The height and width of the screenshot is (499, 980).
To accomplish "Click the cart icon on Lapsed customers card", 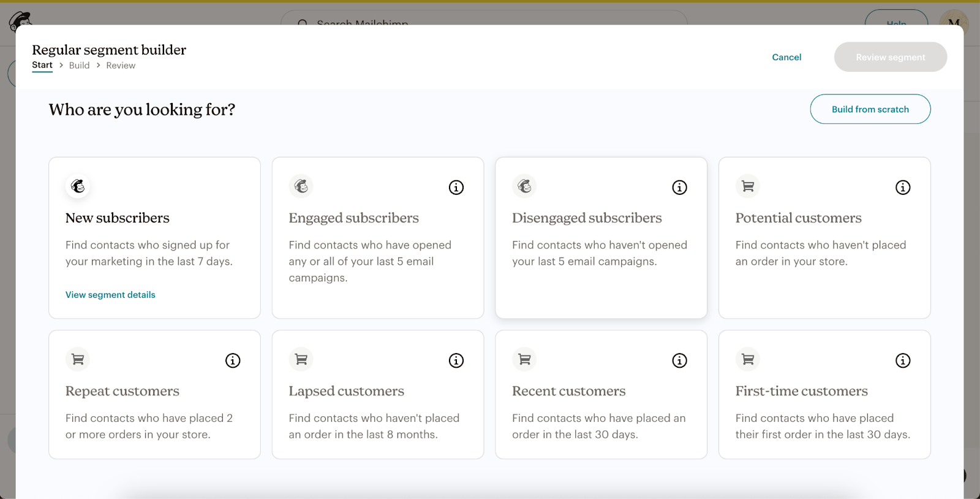I will [x=301, y=359].
